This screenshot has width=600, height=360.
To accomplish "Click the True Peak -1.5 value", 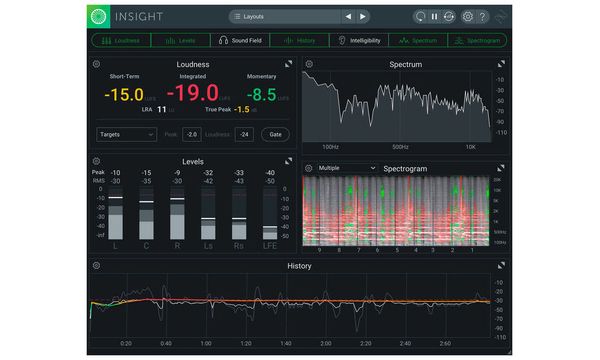I will tap(241, 109).
